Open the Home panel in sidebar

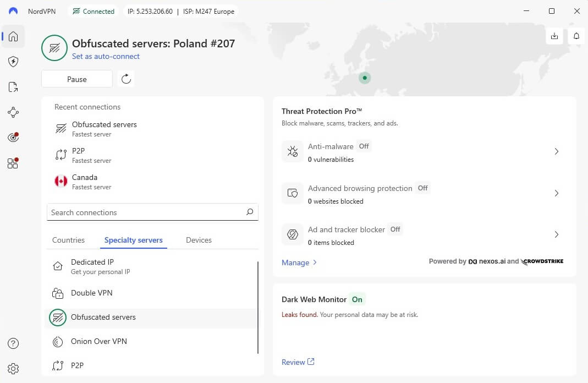[13, 36]
